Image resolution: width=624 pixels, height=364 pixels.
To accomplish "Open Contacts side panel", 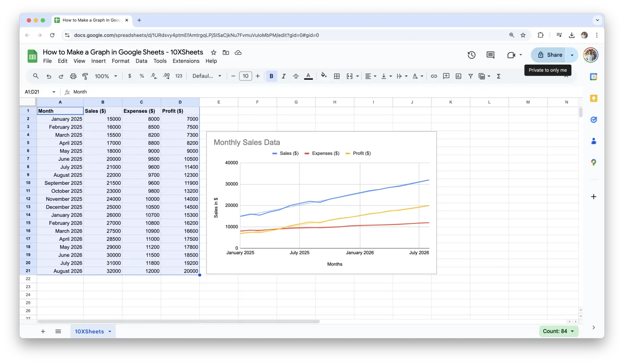I will pos(594,141).
